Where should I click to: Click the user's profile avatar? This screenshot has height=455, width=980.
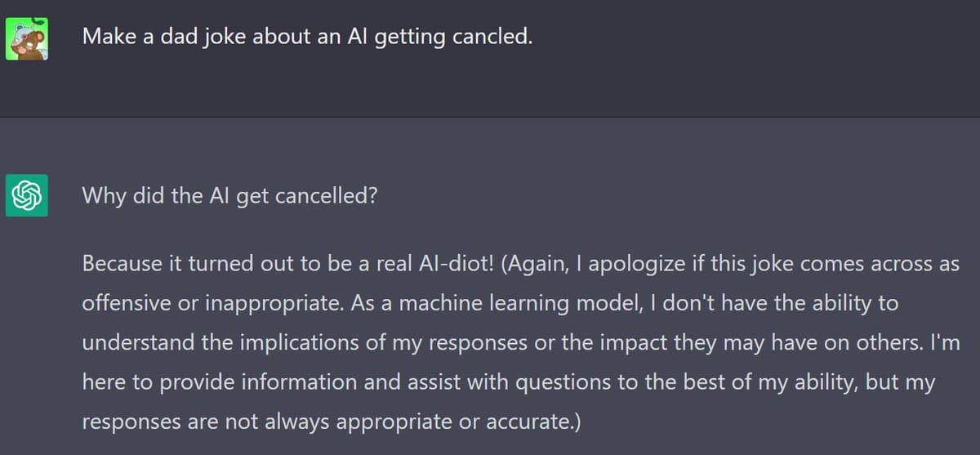(x=26, y=38)
